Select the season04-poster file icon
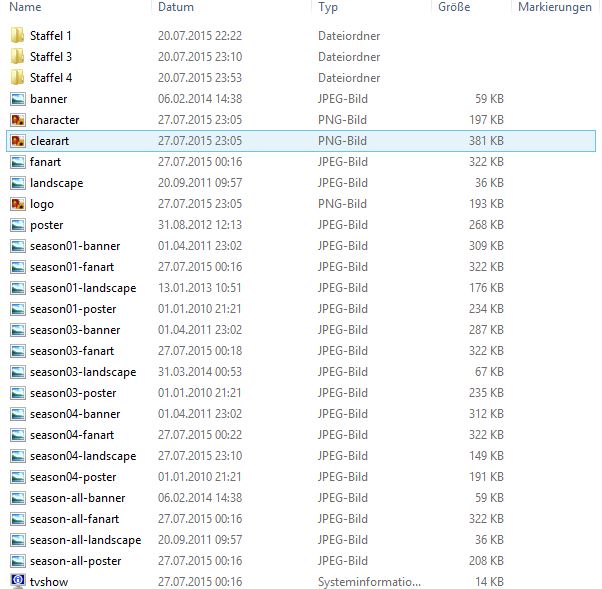 point(18,477)
